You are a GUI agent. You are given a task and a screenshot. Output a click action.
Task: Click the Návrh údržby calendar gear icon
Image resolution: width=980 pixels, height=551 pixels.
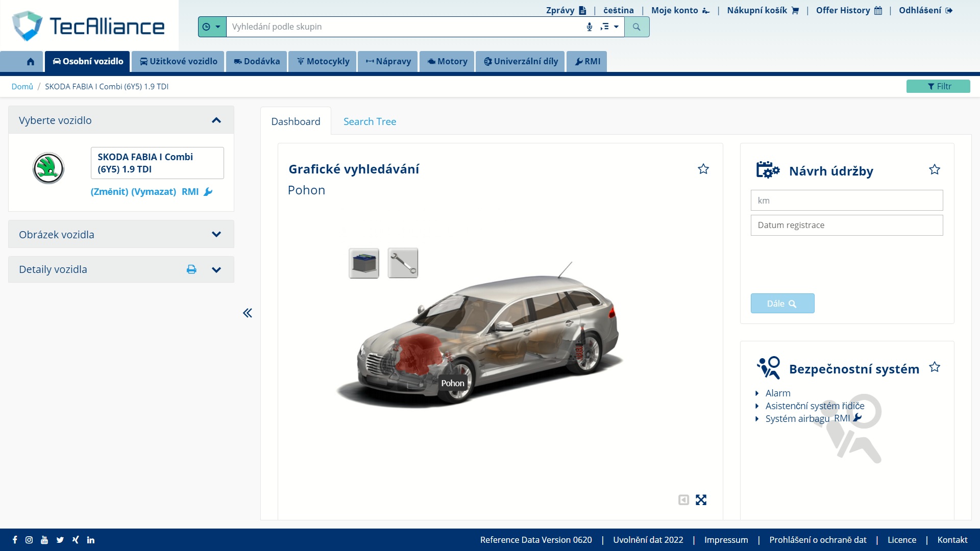[x=768, y=170]
